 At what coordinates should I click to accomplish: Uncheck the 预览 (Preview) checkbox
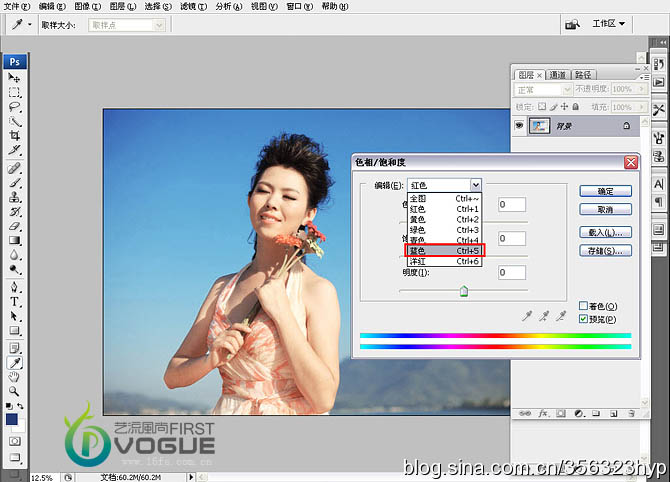[x=584, y=318]
